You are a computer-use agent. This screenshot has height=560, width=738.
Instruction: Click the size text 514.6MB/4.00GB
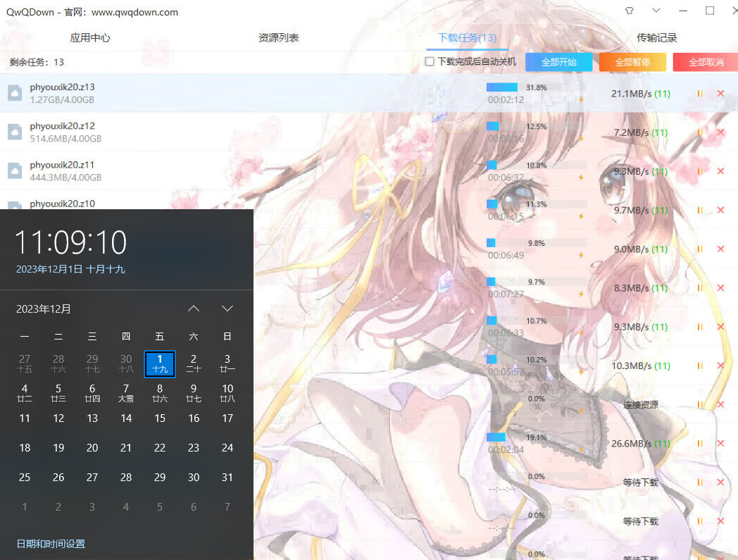tap(65, 139)
